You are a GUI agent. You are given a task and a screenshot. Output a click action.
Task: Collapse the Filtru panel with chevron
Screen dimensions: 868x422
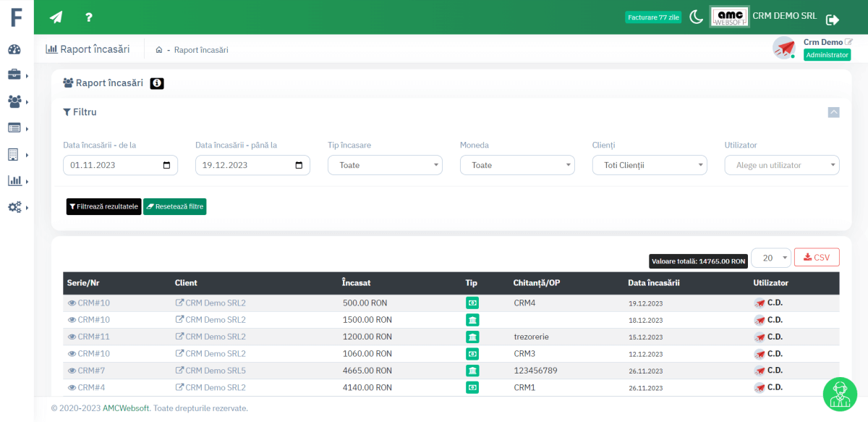833,112
